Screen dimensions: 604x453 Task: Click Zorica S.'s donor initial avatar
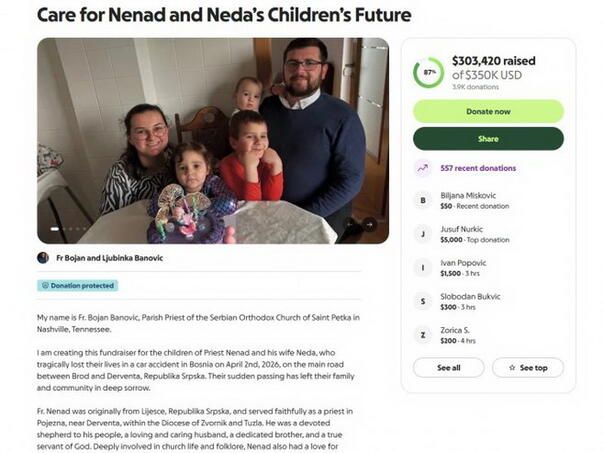[x=421, y=335]
